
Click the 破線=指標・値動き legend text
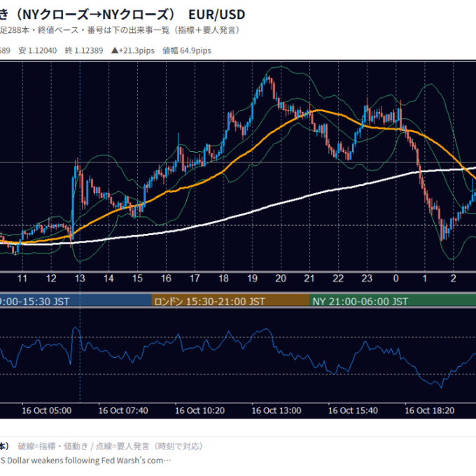[52, 447]
